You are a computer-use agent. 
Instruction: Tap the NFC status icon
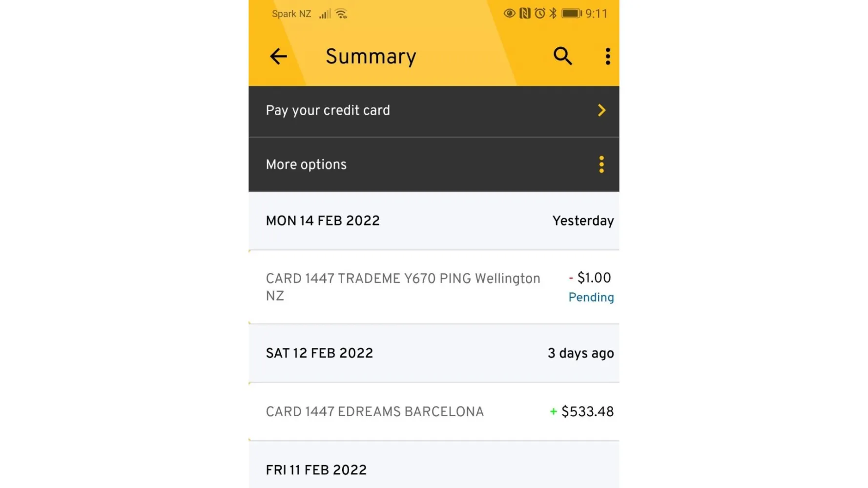point(525,13)
